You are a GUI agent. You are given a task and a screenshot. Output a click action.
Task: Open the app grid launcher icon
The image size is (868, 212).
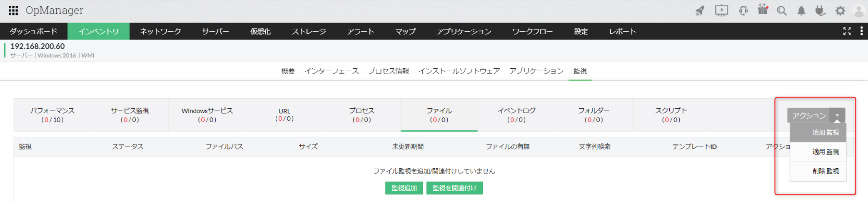click(x=13, y=10)
